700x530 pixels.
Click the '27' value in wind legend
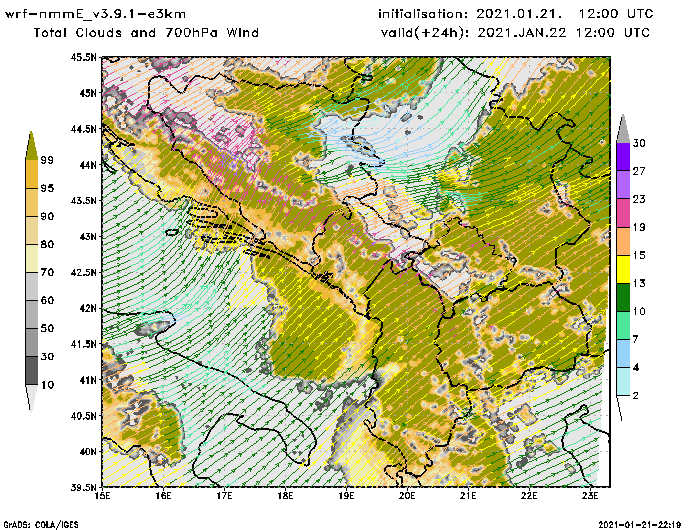pos(639,171)
